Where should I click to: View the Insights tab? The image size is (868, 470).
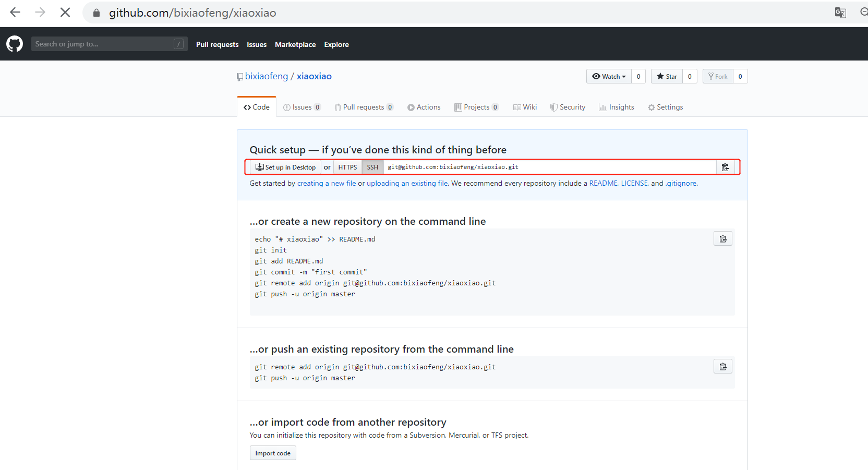(x=617, y=107)
